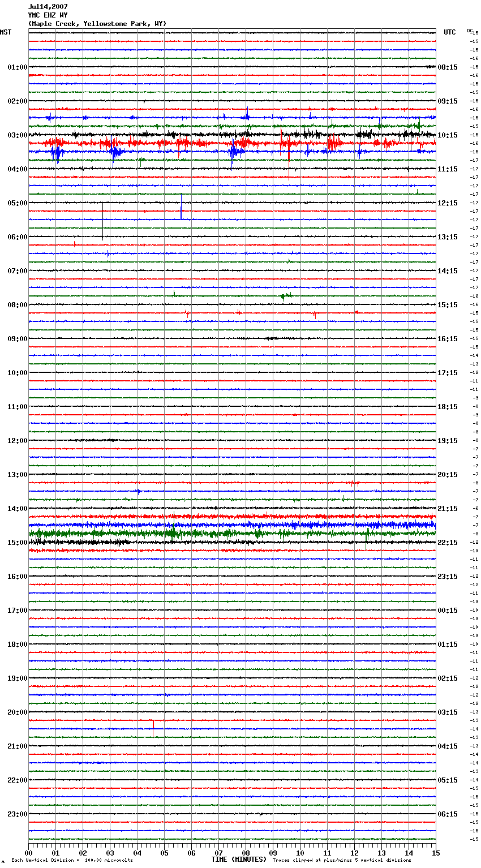481x868 pixels.
Task: Pick the 22:00 MST hour label
Action: [x=18, y=780]
